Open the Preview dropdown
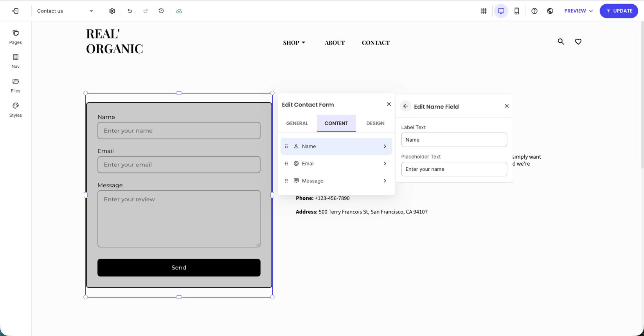Image resolution: width=644 pixels, height=336 pixels. point(578,11)
